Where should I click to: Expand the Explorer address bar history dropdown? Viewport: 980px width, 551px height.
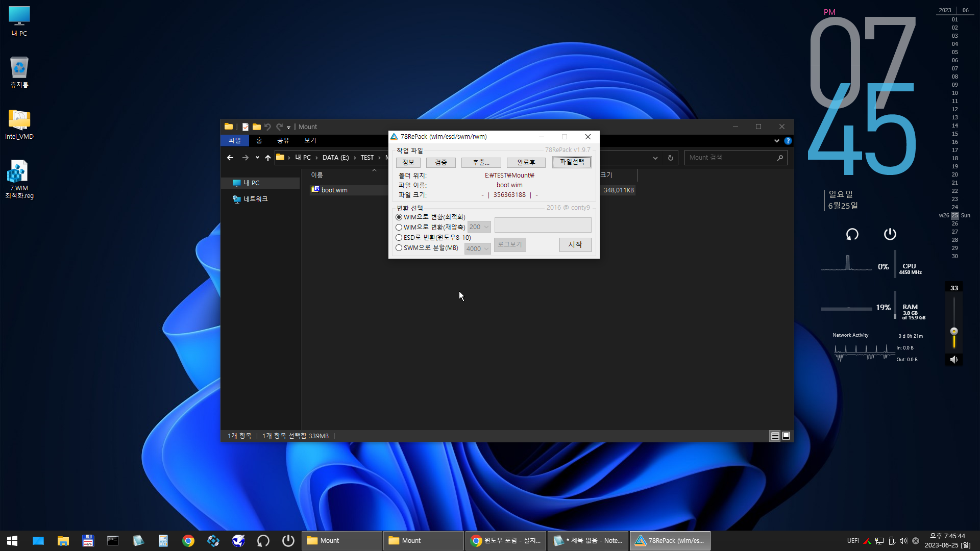click(x=655, y=158)
